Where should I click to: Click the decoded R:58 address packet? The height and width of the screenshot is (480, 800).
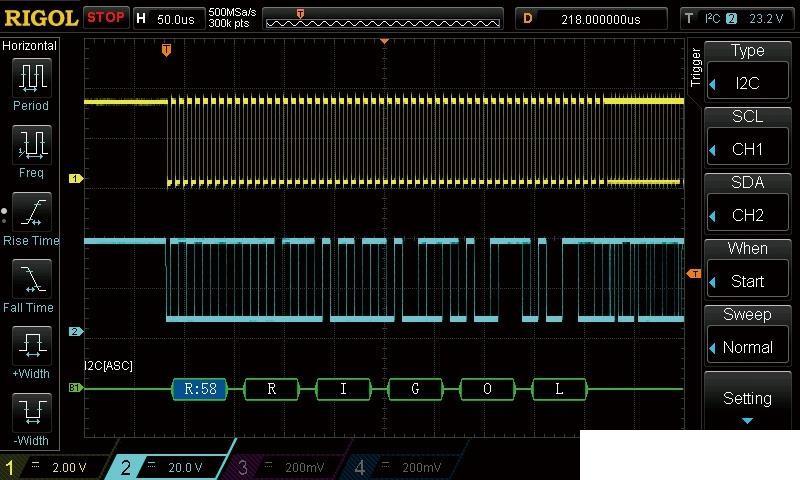pyautogui.click(x=200, y=389)
